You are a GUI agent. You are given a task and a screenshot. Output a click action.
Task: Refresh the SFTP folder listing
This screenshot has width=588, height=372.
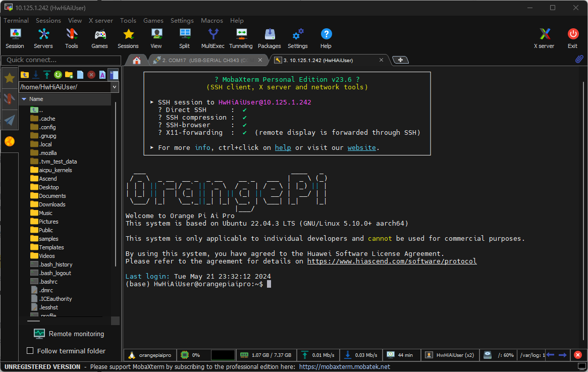(58, 75)
